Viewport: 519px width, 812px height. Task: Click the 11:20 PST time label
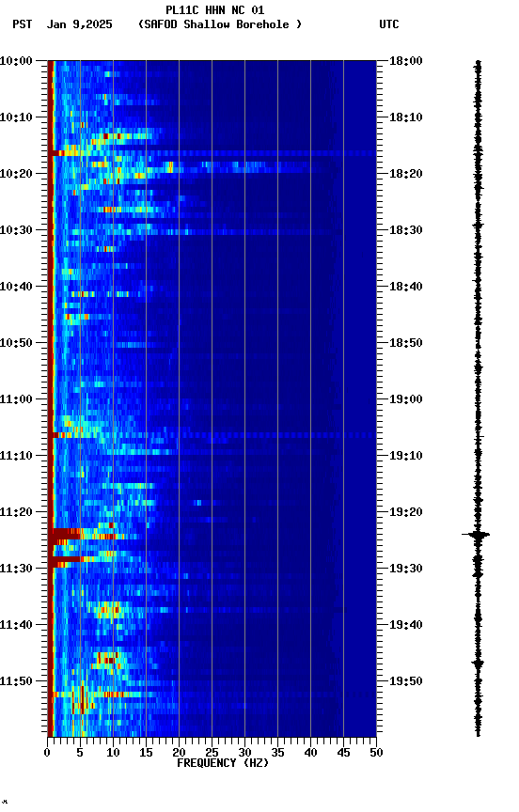(x=16, y=512)
